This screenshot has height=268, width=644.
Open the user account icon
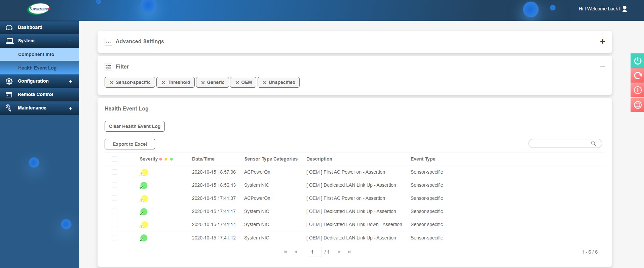[624, 9]
